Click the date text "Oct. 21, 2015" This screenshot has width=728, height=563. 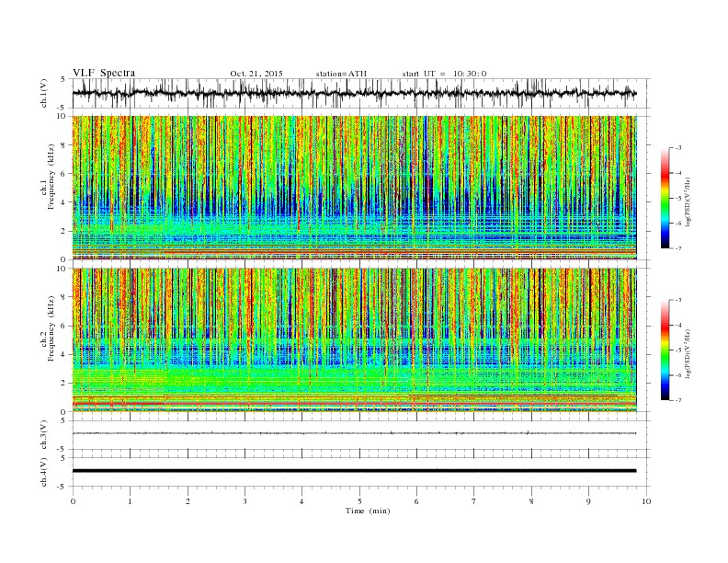coord(256,74)
